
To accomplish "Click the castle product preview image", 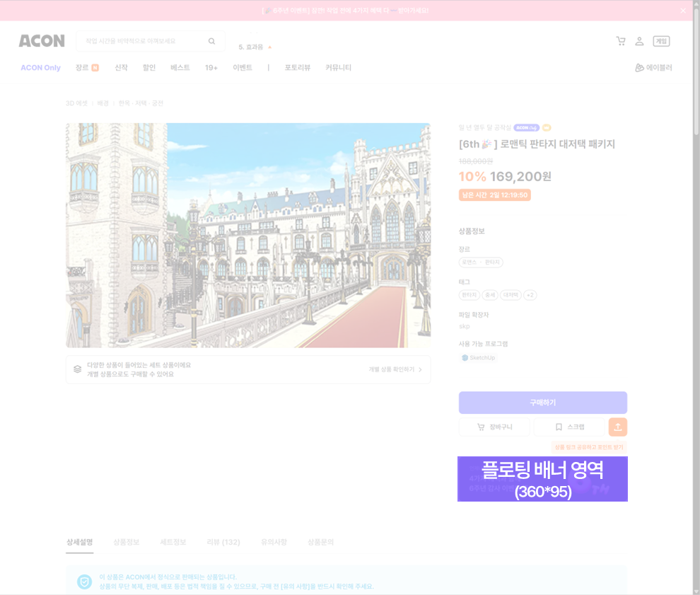I will [x=248, y=236].
